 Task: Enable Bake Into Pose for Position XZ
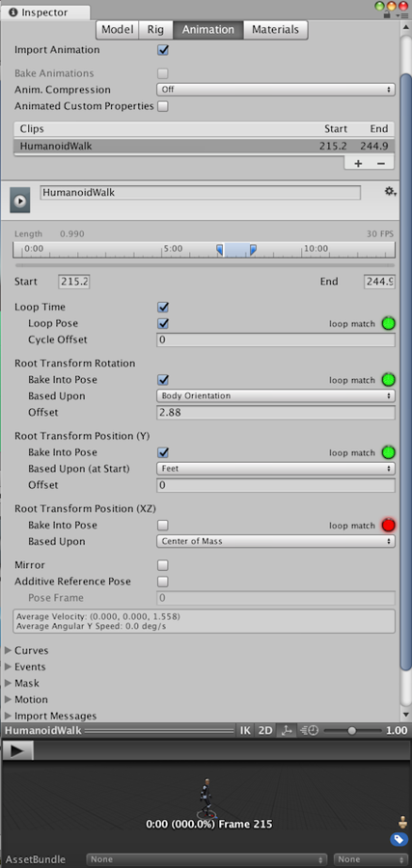(x=163, y=525)
